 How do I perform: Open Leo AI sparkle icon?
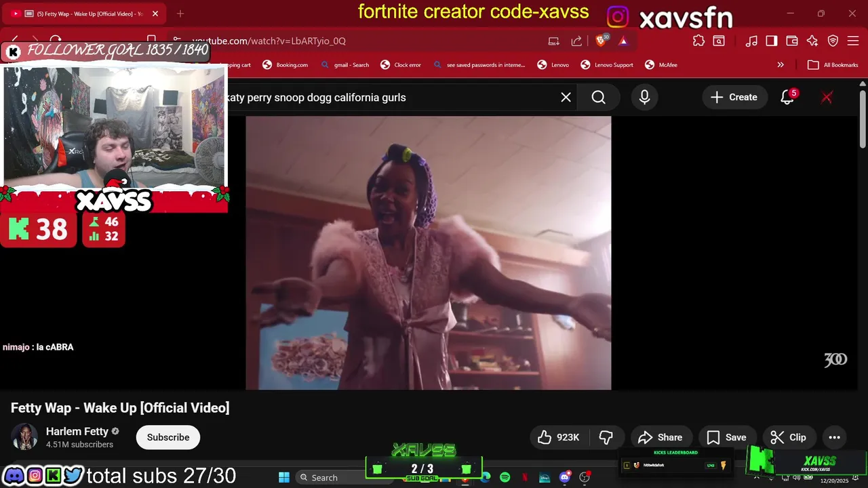pos(812,41)
